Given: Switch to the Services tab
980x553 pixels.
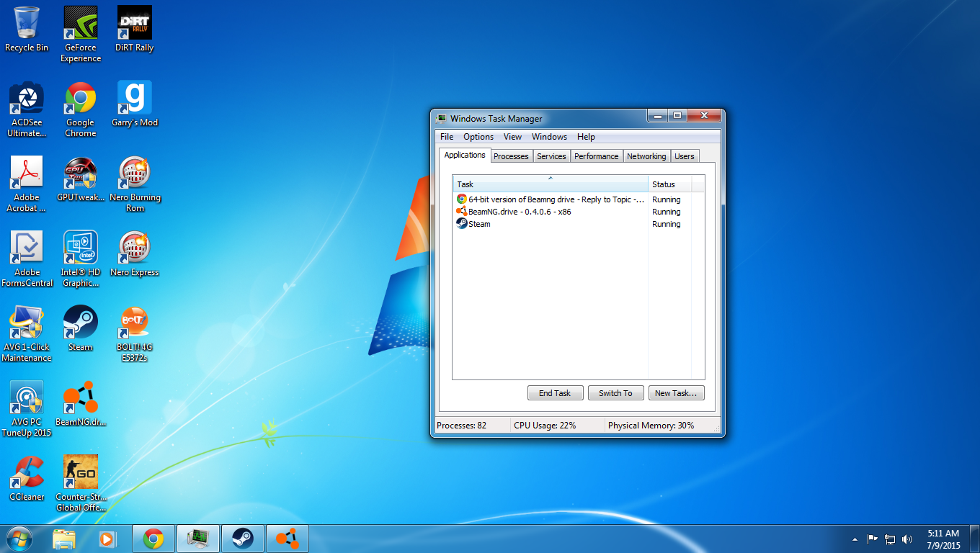Looking at the screenshot, I should tap(551, 156).
